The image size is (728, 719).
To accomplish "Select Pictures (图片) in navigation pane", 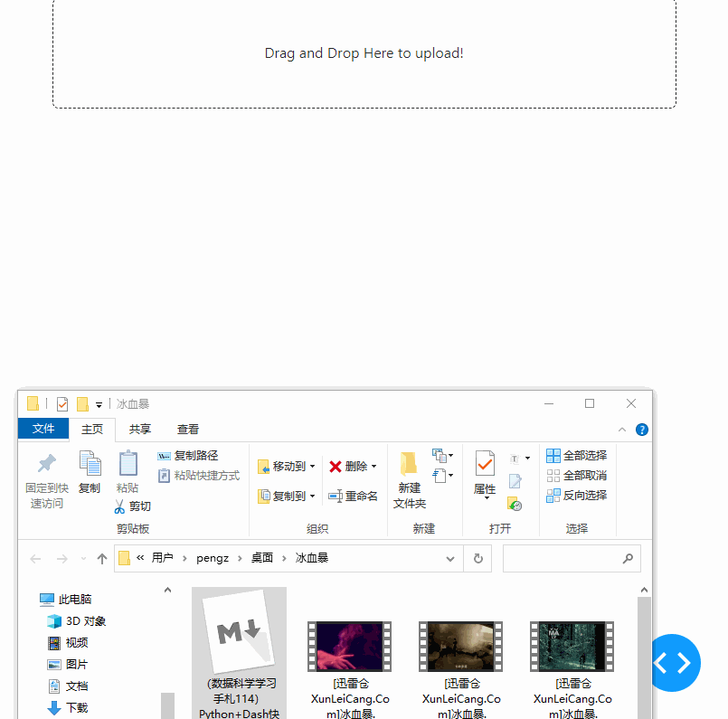I will (x=68, y=665).
